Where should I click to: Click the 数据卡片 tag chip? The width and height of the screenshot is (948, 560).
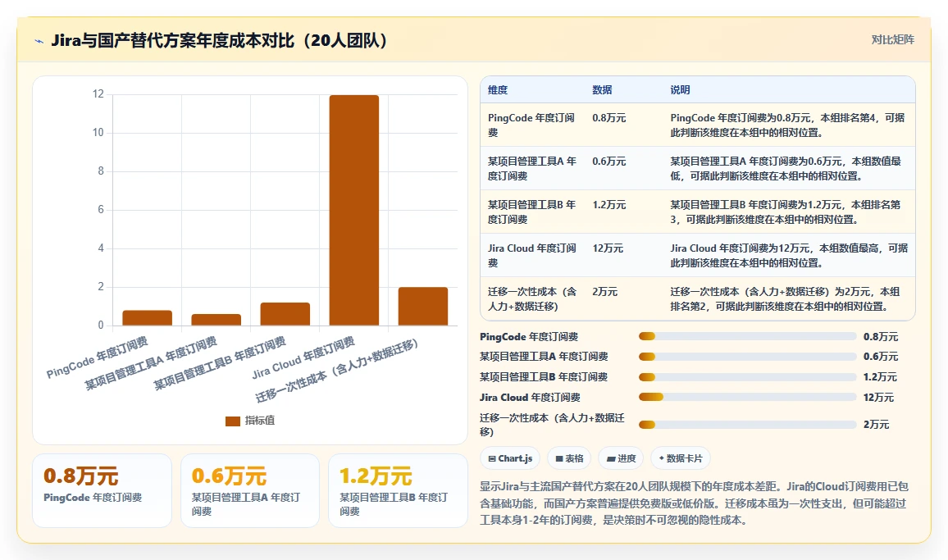(x=681, y=458)
